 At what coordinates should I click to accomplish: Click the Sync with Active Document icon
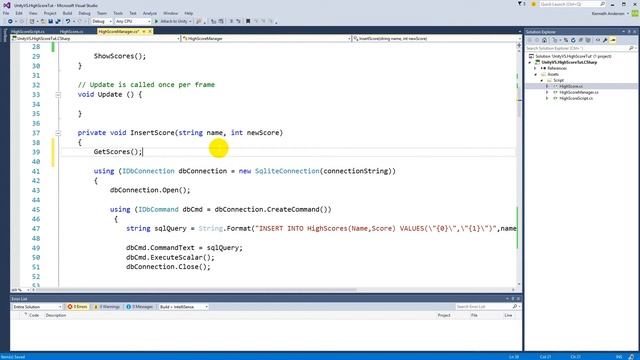(x=566, y=40)
